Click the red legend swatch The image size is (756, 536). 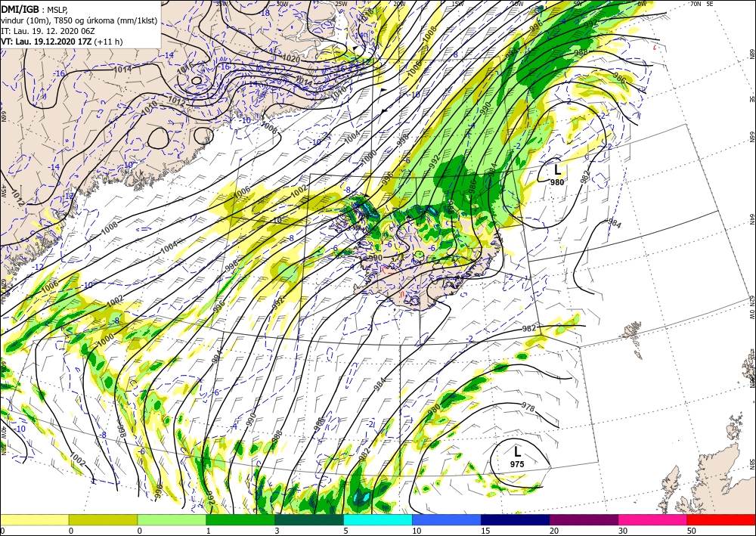721,519
